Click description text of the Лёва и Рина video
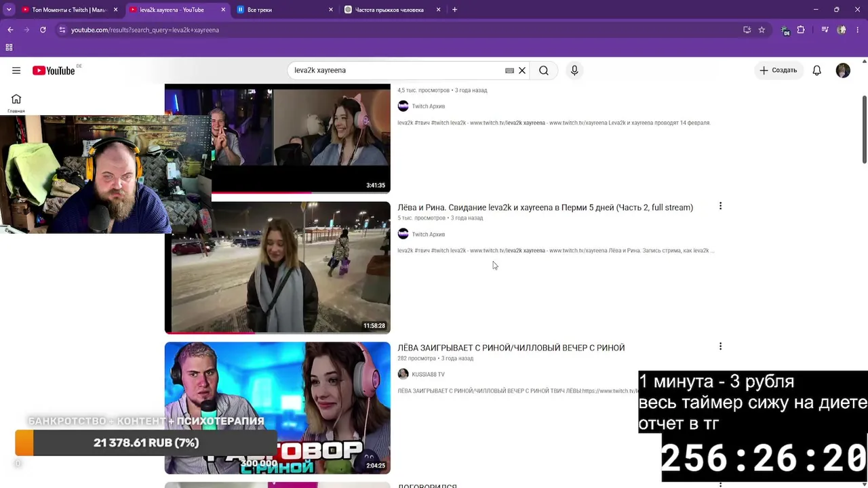868x488 pixels. (x=556, y=251)
